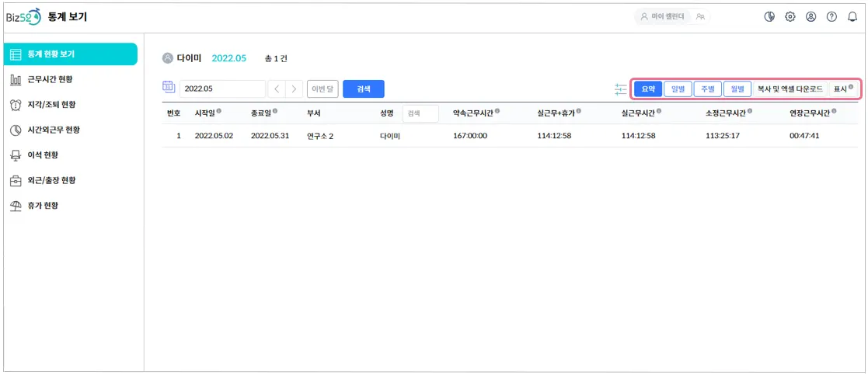Click the 2022.05.31 end date cell
This screenshot has width=868, height=375.
tap(270, 136)
